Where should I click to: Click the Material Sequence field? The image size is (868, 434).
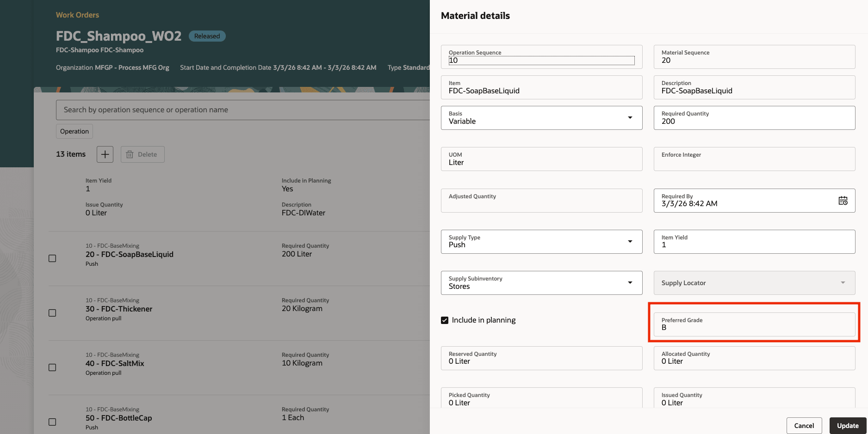point(754,57)
